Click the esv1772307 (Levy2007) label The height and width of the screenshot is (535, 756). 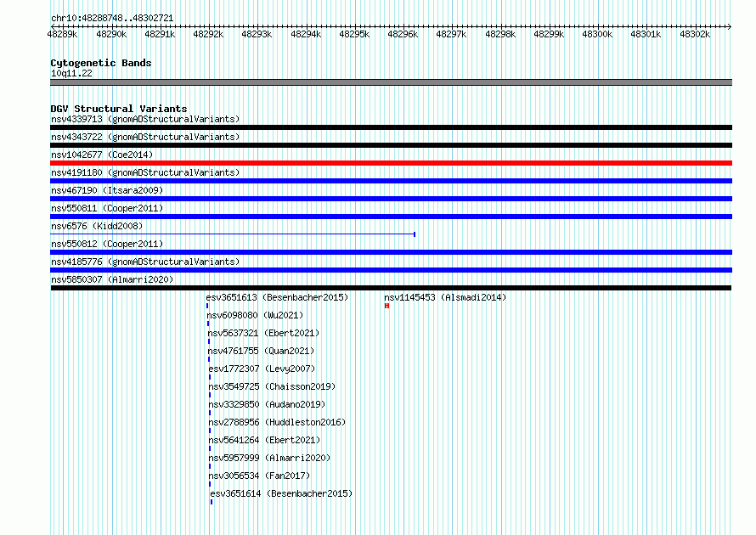click(262, 369)
